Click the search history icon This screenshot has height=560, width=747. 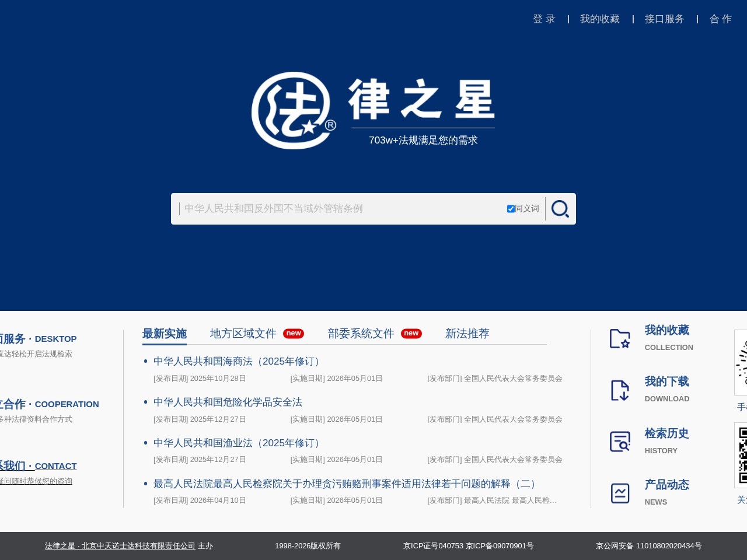tap(620, 442)
